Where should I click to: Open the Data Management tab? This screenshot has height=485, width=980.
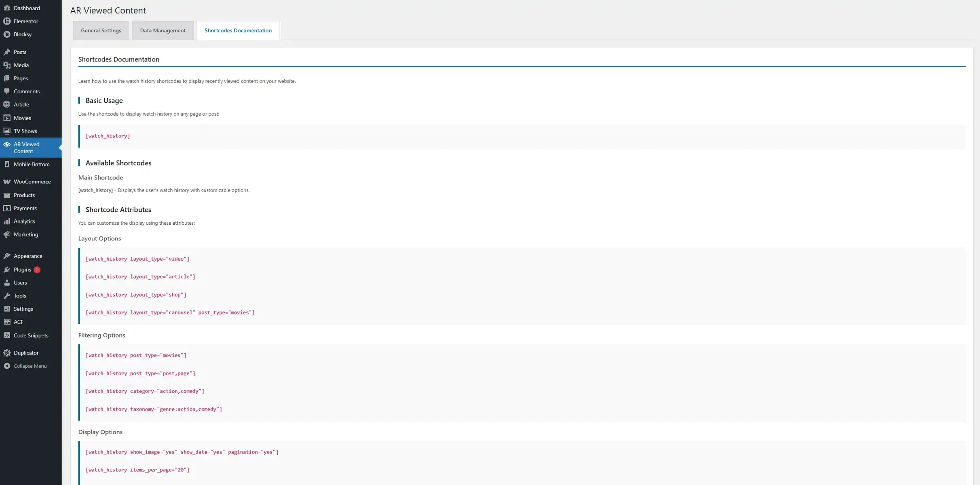pyautogui.click(x=163, y=31)
